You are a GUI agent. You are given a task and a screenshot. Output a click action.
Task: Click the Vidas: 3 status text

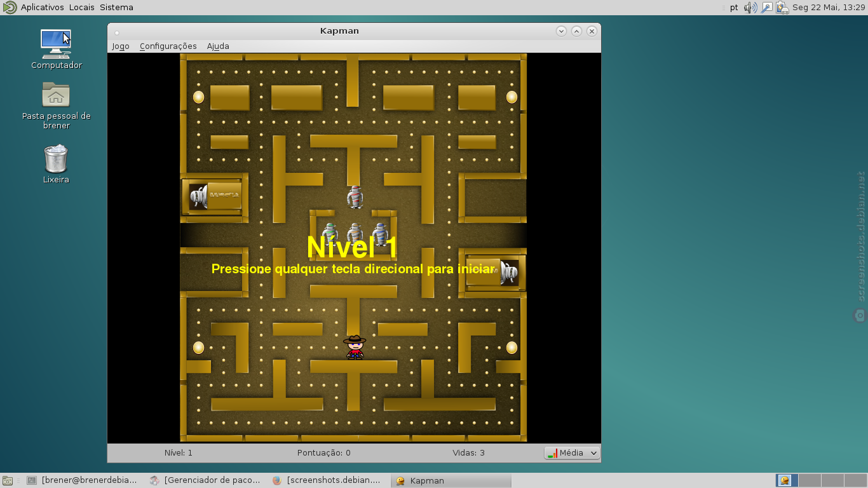[x=468, y=453]
